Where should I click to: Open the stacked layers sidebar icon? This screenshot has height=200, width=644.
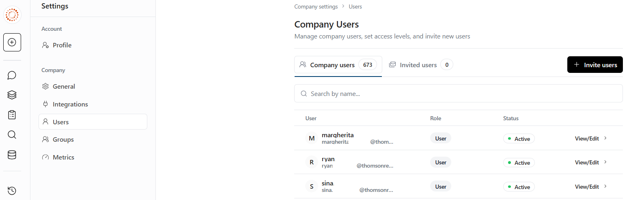click(12, 95)
